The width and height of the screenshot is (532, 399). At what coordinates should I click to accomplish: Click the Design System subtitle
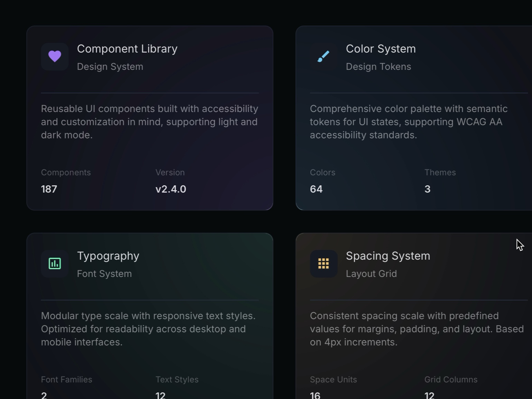[x=110, y=66]
